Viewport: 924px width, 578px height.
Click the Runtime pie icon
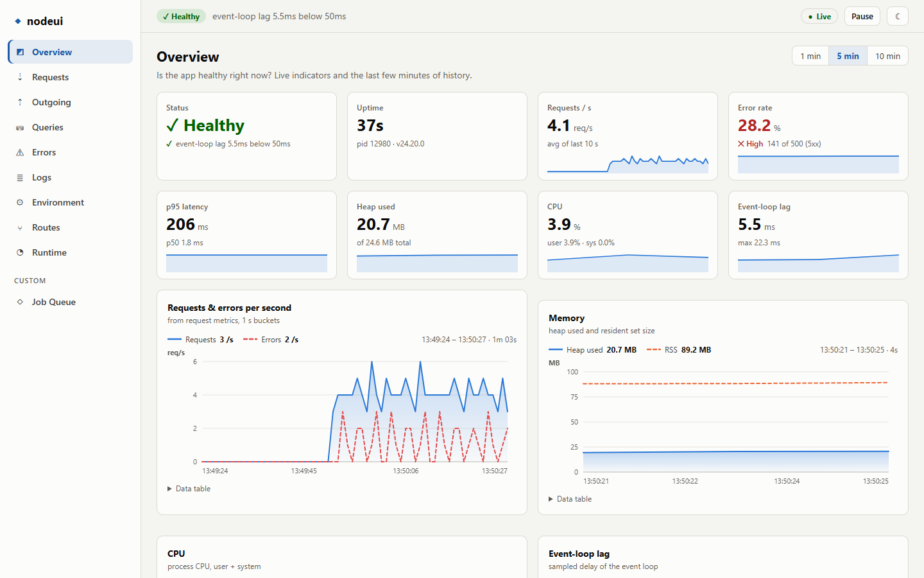tap(20, 252)
